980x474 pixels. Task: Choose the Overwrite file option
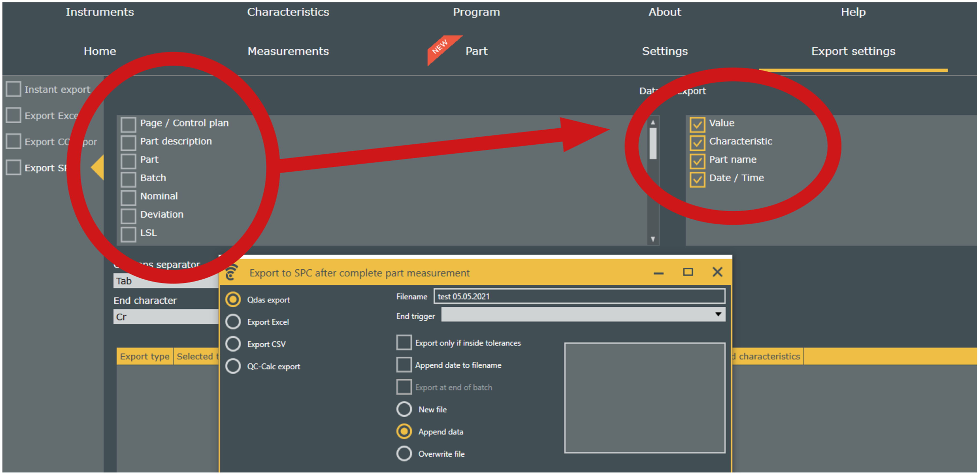click(x=404, y=453)
